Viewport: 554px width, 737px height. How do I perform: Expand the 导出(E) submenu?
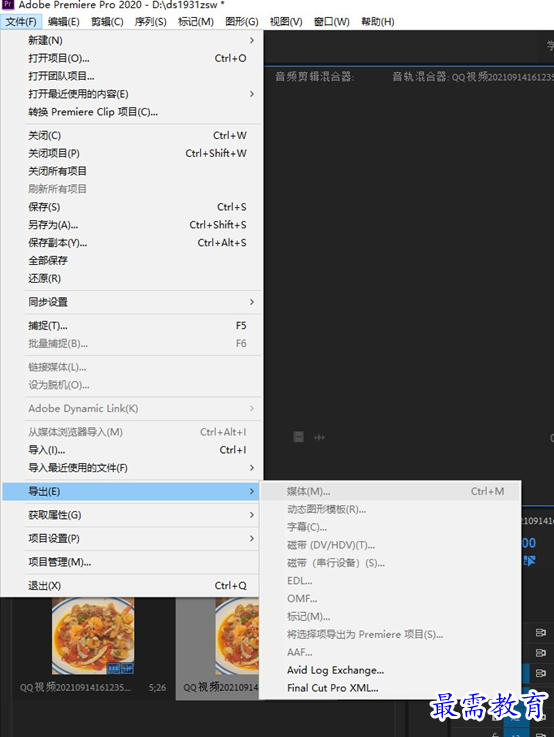(x=132, y=492)
